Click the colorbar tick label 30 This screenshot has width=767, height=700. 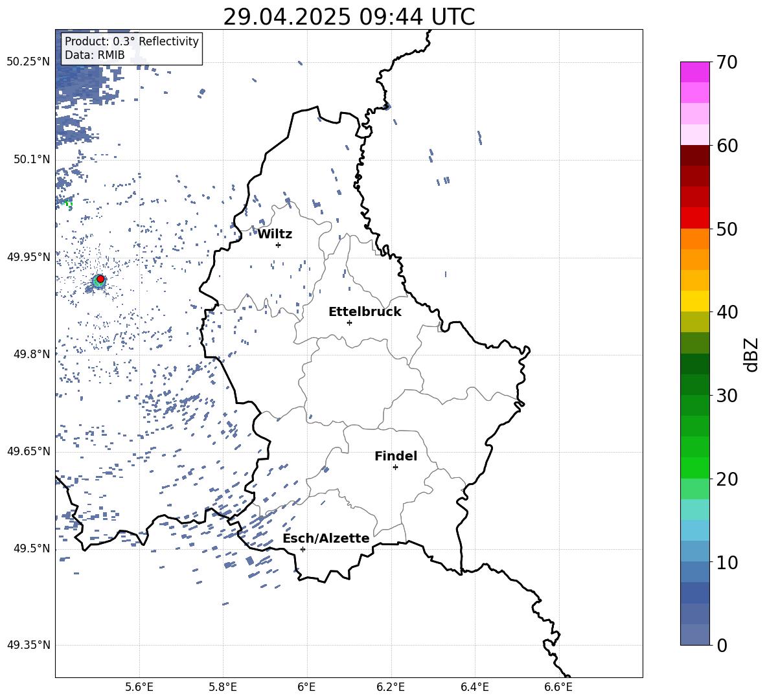click(727, 396)
